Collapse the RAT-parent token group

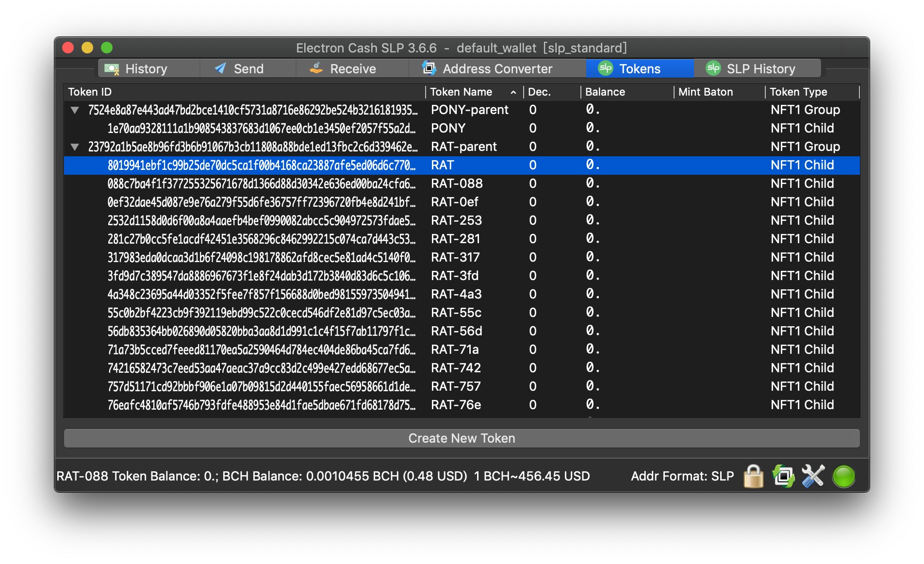[75, 147]
